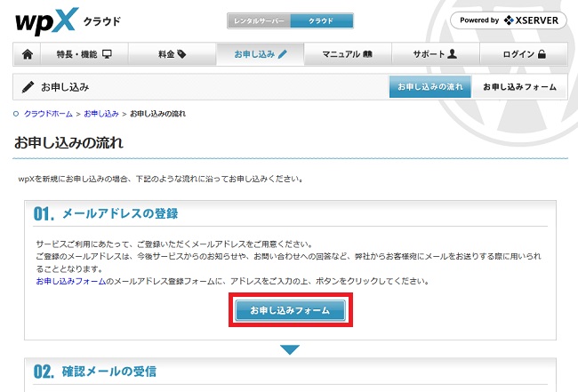Click 02. 確認メールの受信 heading

coord(95,372)
